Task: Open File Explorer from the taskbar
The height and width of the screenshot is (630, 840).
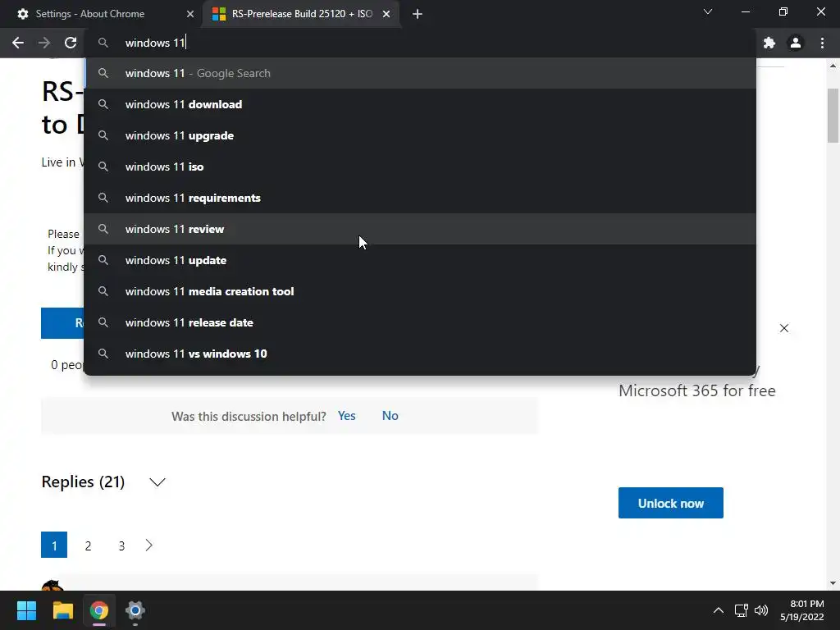Action: tap(62, 610)
